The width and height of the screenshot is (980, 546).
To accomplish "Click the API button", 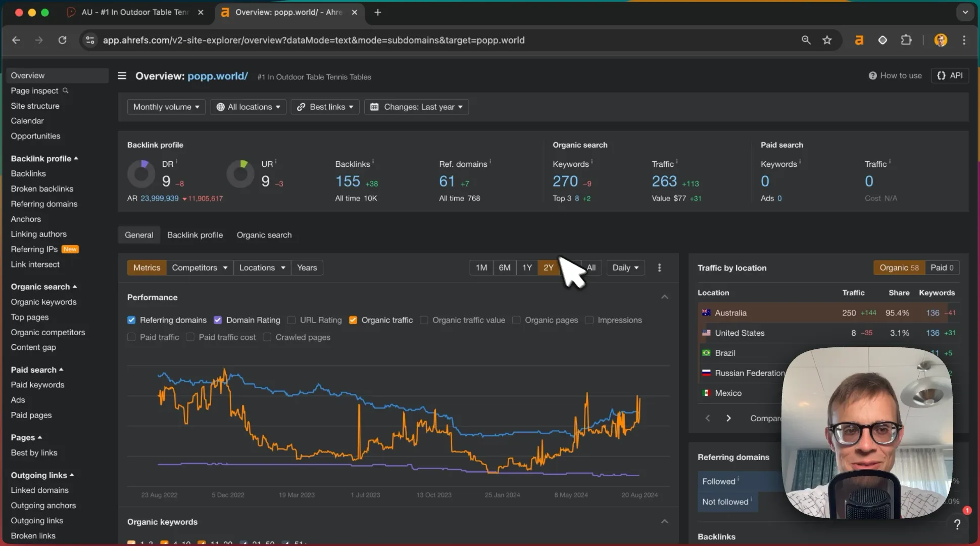I will point(950,75).
